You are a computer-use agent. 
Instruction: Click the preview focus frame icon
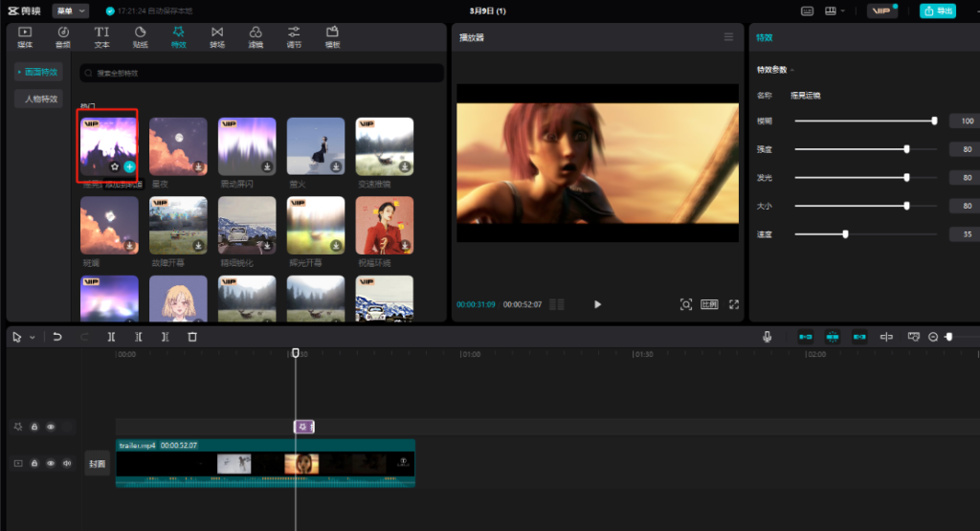(685, 304)
